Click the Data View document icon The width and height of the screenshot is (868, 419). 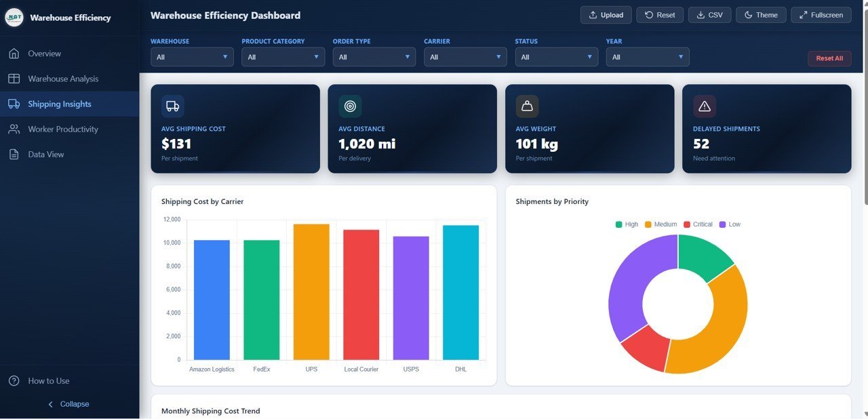(14, 155)
